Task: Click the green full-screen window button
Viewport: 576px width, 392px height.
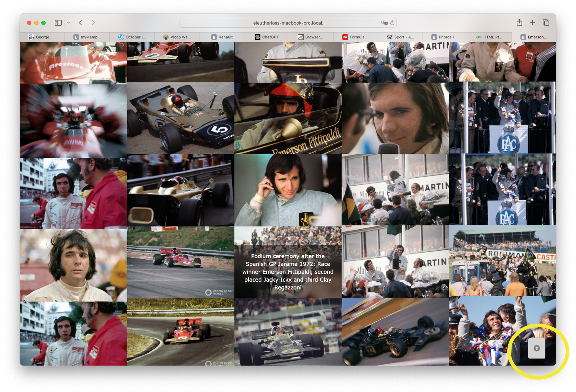Action: click(x=43, y=23)
